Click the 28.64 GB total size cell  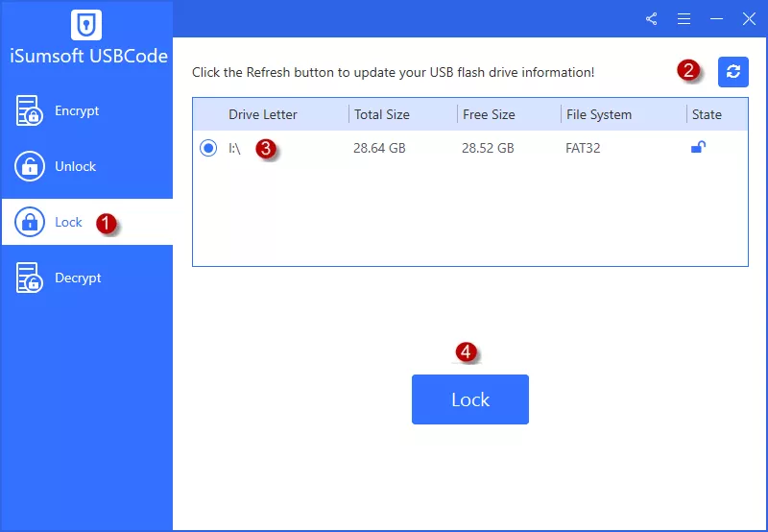(379, 148)
